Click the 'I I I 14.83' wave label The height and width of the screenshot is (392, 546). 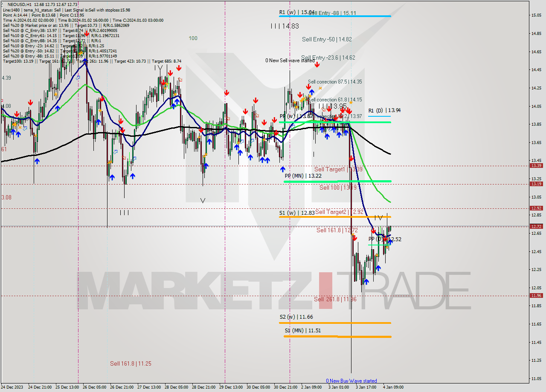[285, 26]
